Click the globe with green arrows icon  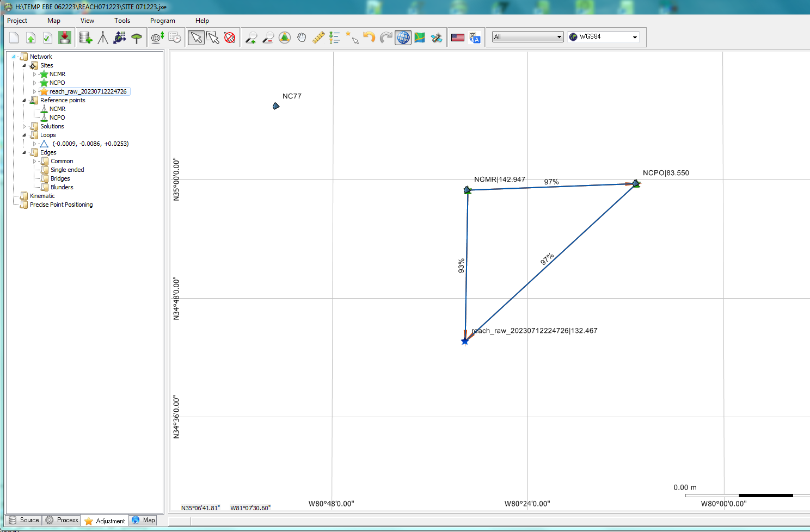(158, 38)
